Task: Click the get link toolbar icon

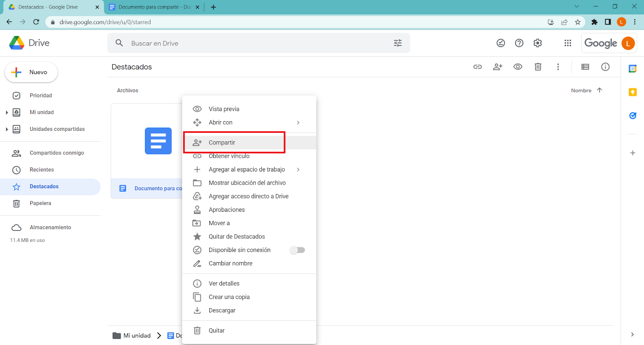Action: point(478,67)
